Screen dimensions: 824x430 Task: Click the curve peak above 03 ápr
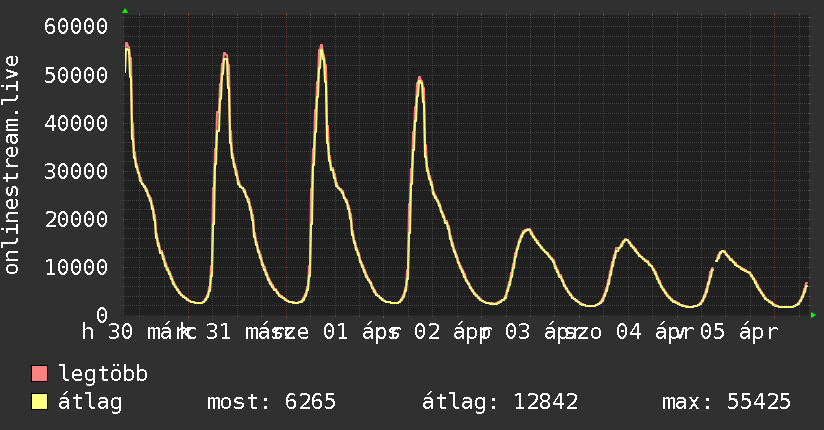pyautogui.click(x=526, y=230)
